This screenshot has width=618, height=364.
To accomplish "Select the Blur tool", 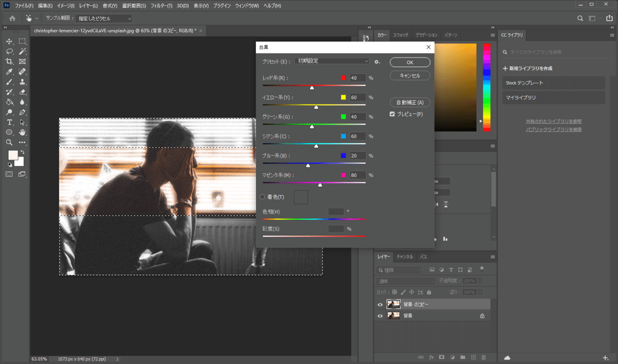I will pos(22,102).
